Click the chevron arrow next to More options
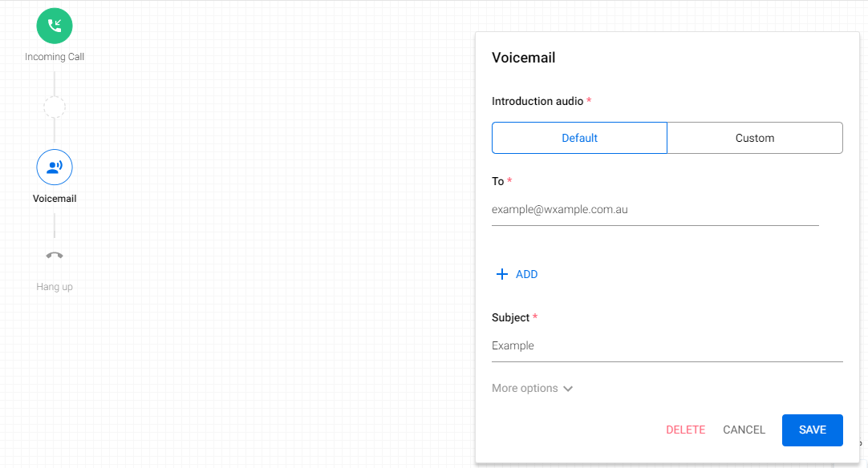Viewport: 868px width, 468px height. [568, 389]
